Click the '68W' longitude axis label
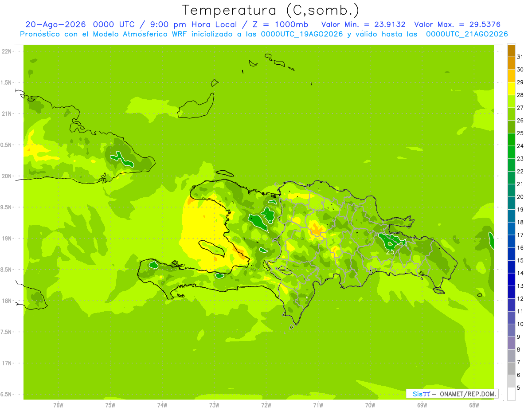Image resolution: width=532 pixels, height=411 pixels. 474,405
